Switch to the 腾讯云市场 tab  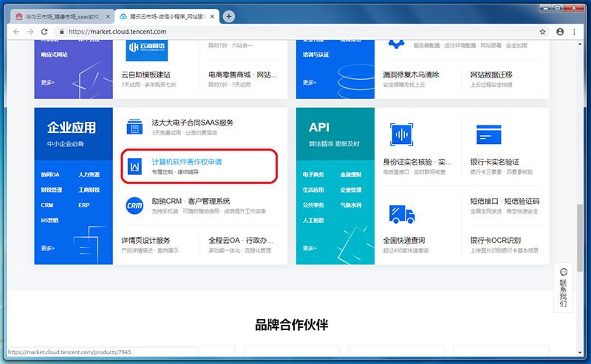[x=167, y=16]
